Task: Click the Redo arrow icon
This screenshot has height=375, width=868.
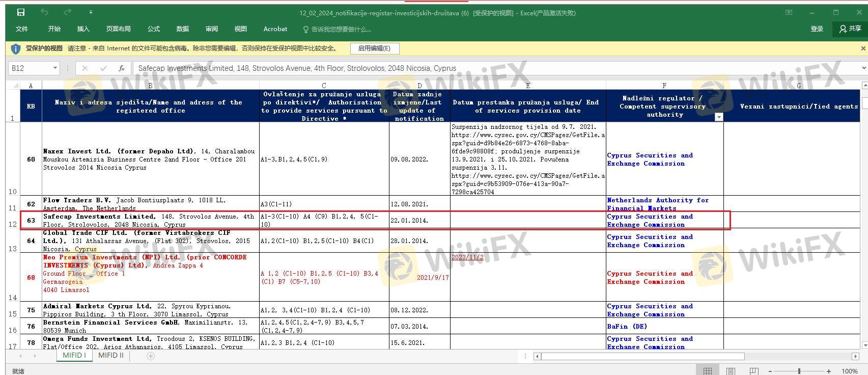Action: click(68, 12)
